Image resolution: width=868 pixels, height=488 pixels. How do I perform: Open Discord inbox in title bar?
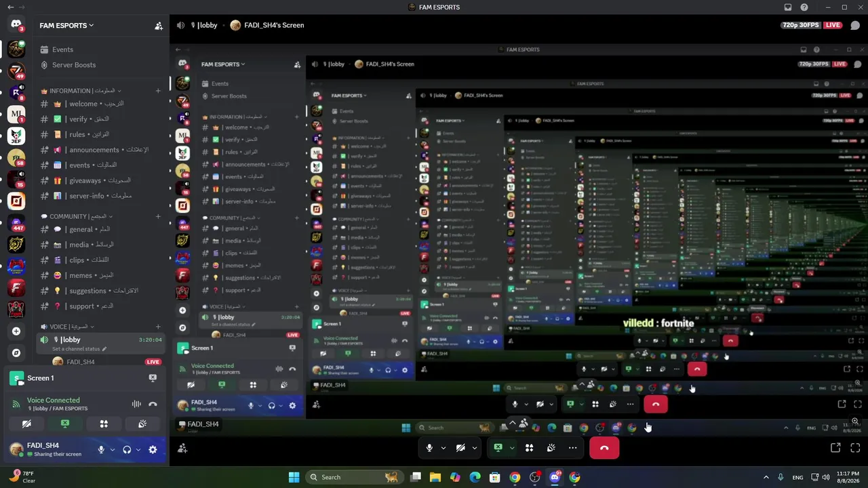[788, 7]
